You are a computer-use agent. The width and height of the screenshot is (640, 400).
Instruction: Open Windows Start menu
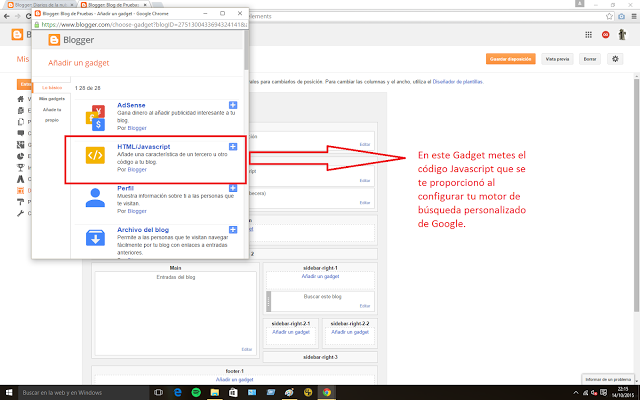9,393
